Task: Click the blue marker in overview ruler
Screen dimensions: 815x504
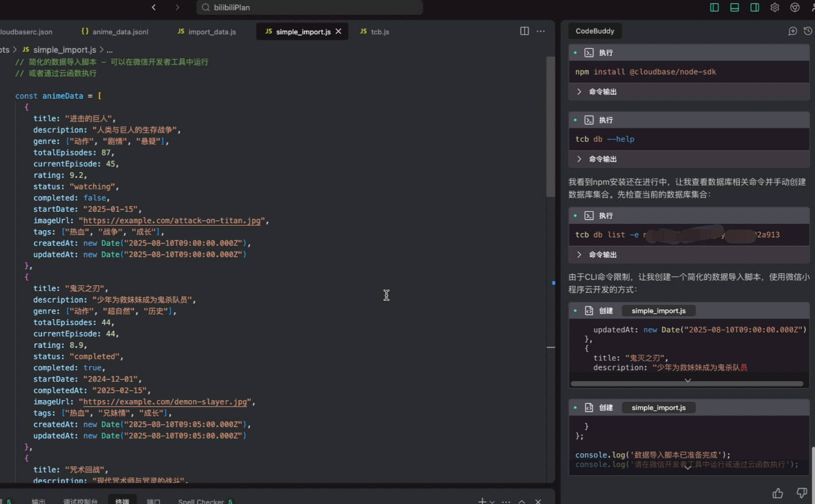Action: (554, 282)
